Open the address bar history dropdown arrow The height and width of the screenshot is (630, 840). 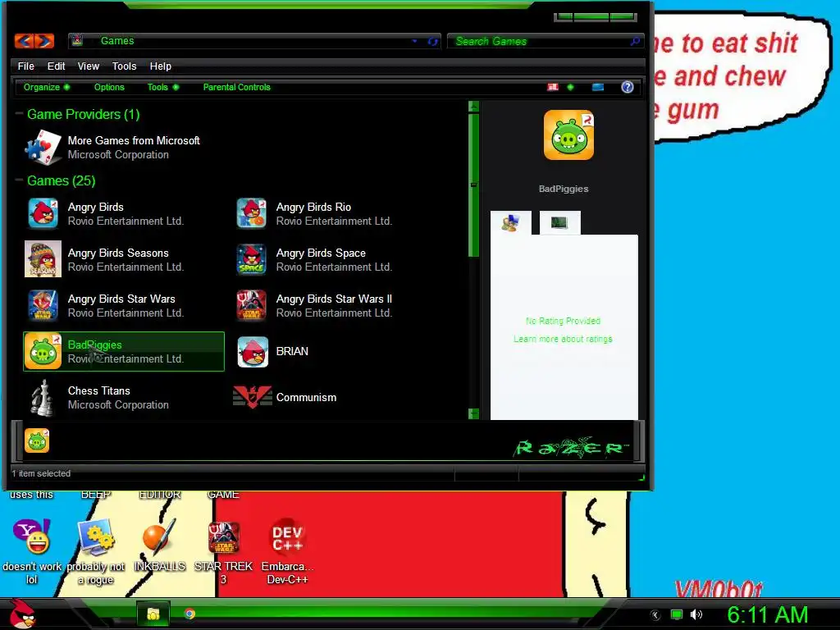click(x=414, y=41)
